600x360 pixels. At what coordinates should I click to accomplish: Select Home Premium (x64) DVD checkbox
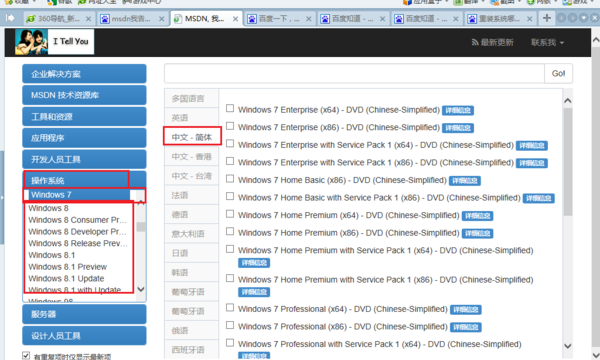230,214
